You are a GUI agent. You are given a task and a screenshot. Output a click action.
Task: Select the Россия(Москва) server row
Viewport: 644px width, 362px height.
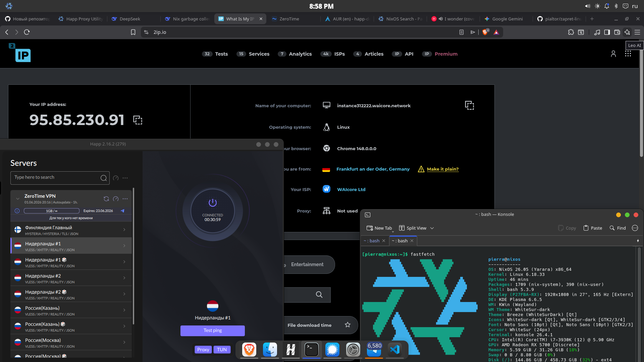pos(71,342)
